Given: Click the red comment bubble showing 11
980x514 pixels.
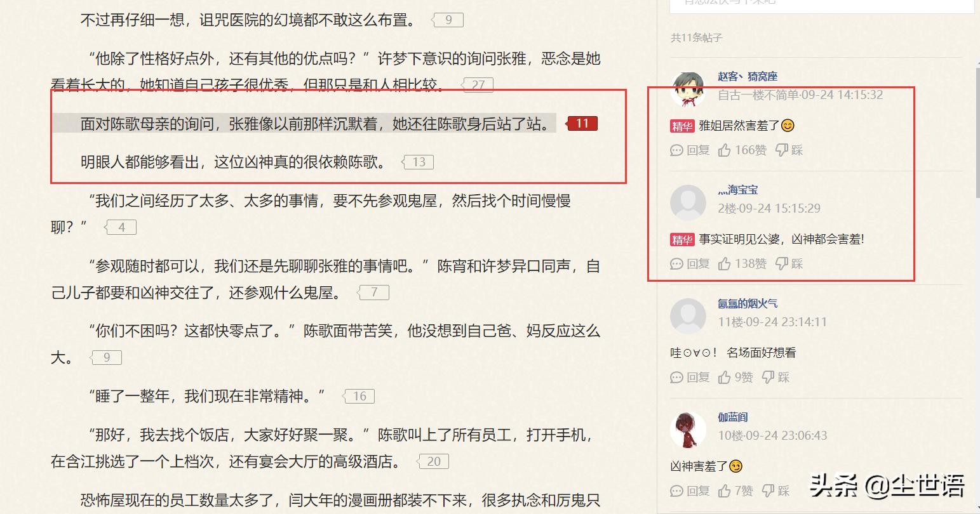Looking at the screenshot, I should tap(582, 123).
